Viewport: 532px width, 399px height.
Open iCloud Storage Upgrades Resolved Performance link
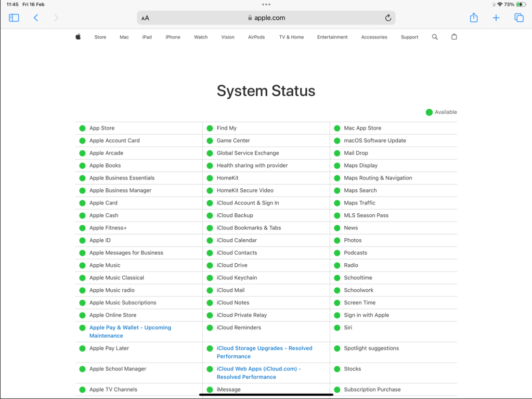coord(264,352)
